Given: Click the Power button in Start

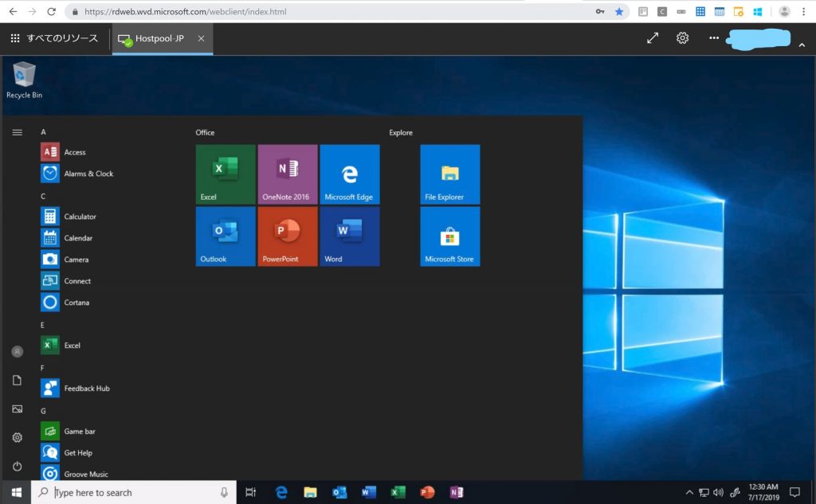Looking at the screenshot, I should pos(18,466).
